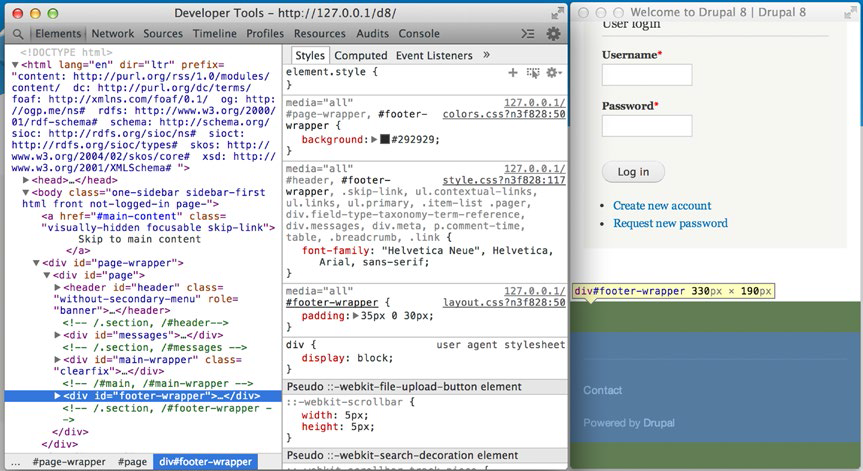Select #page in the breadcrumb bar
This screenshot has height=471, width=863.
click(x=132, y=462)
